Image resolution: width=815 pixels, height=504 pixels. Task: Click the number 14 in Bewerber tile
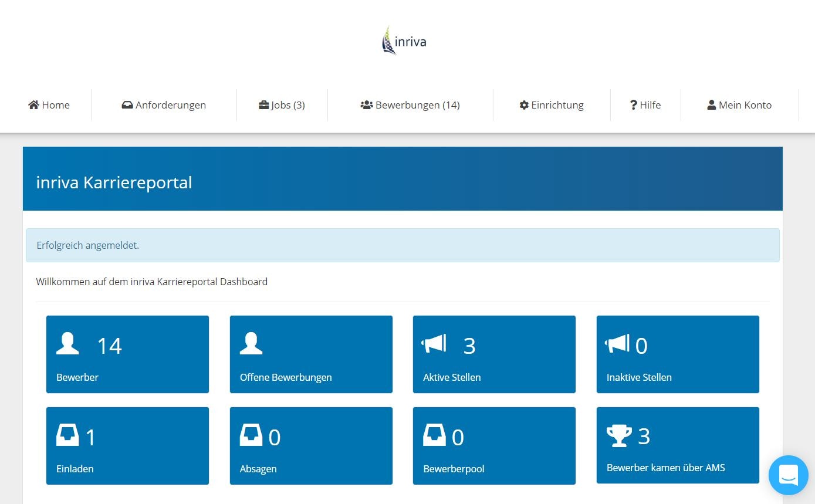click(x=109, y=346)
